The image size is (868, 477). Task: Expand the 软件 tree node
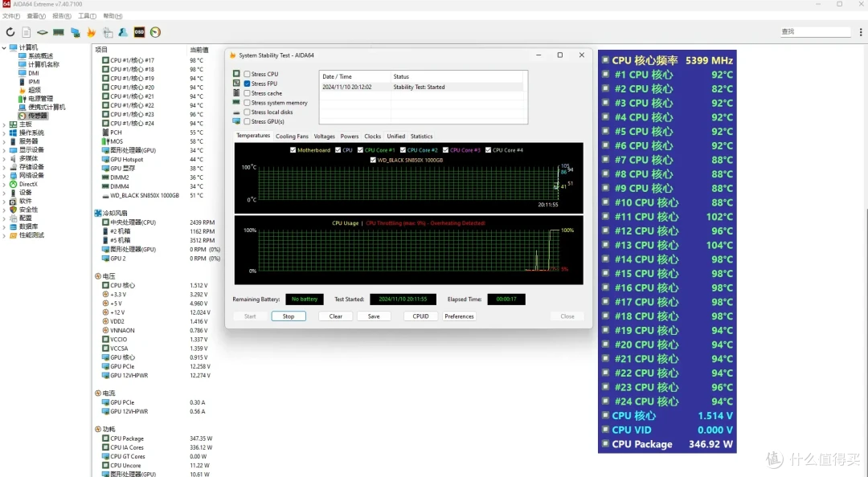(5, 201)
